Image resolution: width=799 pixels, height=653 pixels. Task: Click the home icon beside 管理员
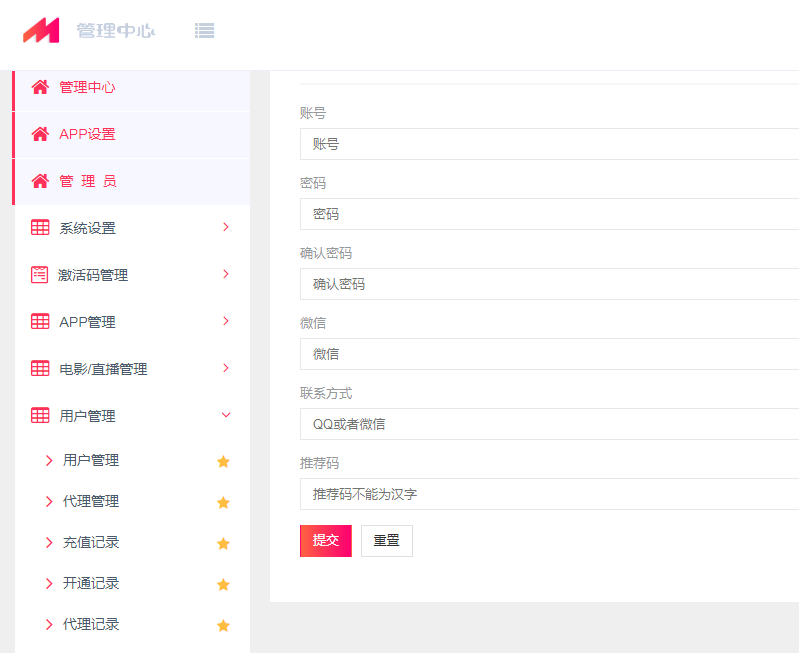pyautogui.click(x=40, y=181)
